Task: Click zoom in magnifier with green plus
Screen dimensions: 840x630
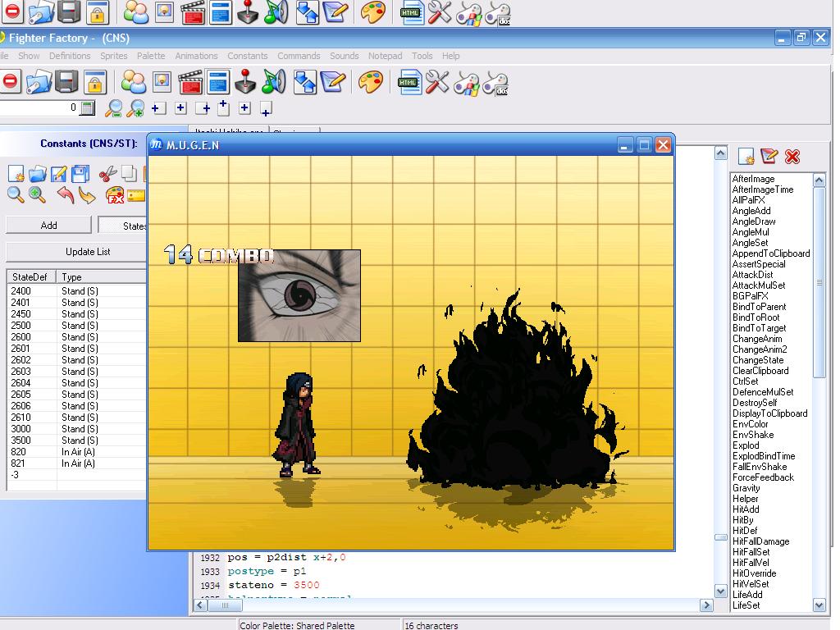Action: tap(135, 108)
